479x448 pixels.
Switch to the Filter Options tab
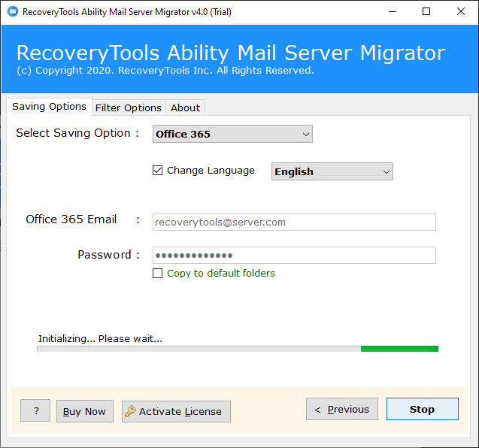click(129, 107)
